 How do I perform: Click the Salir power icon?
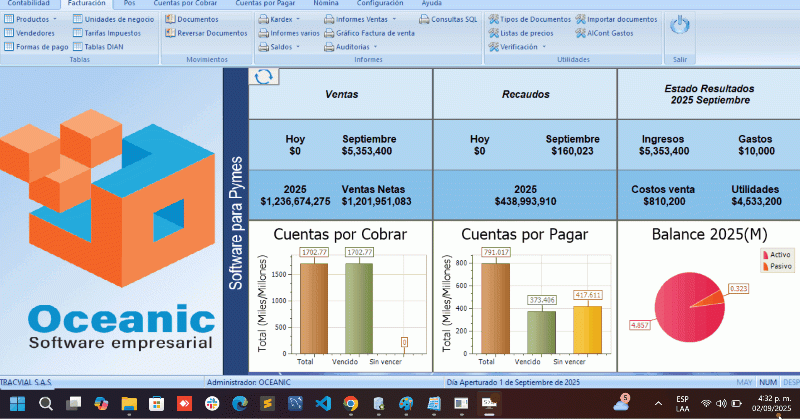coord(680,26)
